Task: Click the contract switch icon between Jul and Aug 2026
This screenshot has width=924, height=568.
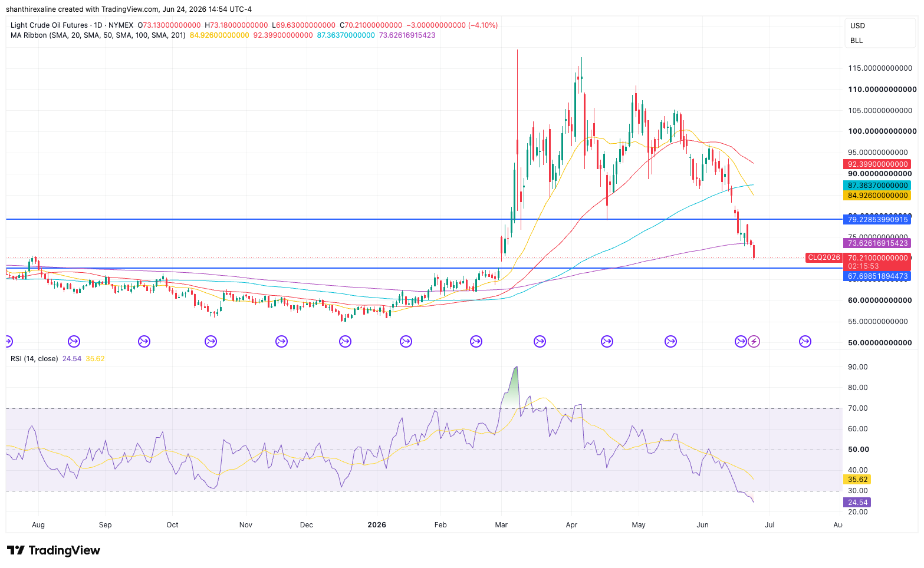Action: pyautogui.click(x=805, y=341)
